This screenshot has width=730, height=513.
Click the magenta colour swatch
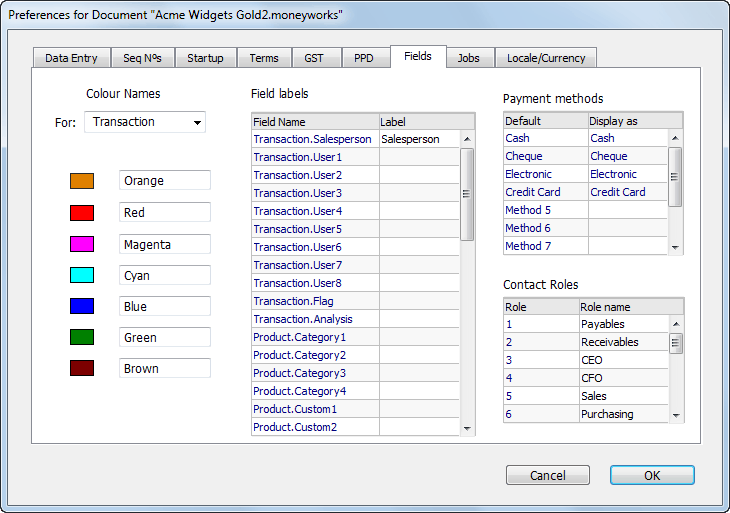click(x=82, y=244)
